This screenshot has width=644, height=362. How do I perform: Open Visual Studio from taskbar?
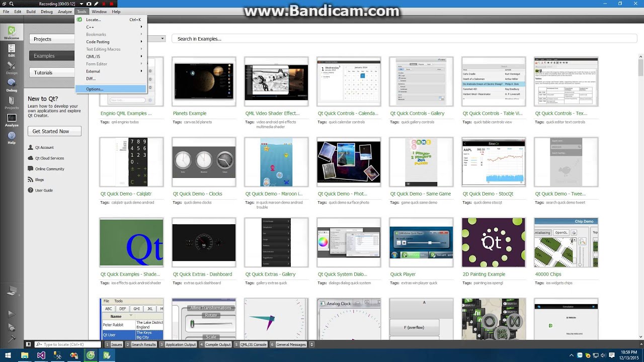click(x=41, y=355)
